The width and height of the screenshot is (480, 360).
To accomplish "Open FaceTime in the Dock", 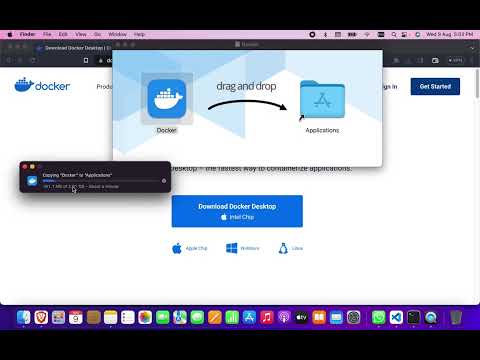I will (x=162, y=317).
